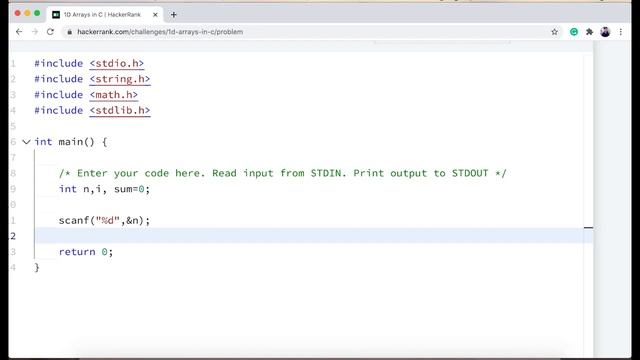This screenshot has height=360, width=640.
Task: Close the 1D Arrays in C tab
Action: (x=155, y=15)
